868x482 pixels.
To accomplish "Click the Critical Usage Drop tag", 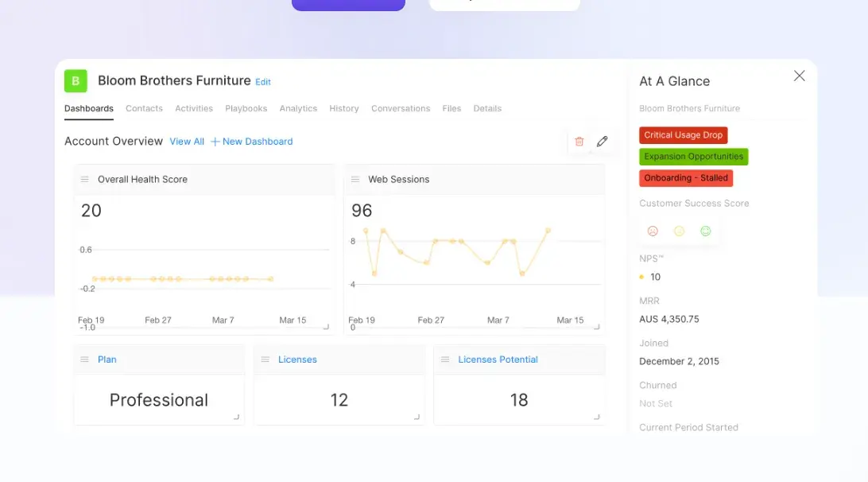I will 683,135.
